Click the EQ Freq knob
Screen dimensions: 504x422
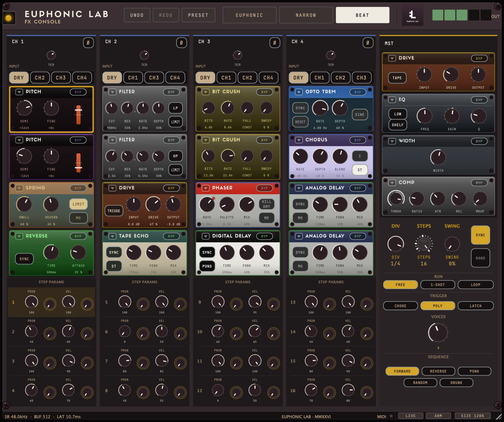[x=424, y=116]
